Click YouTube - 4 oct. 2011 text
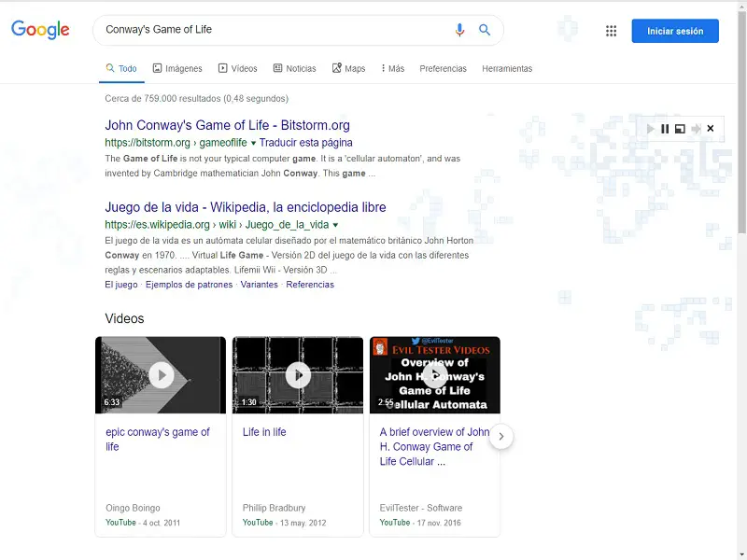This screenshot has width=747, height=560. 143,523
